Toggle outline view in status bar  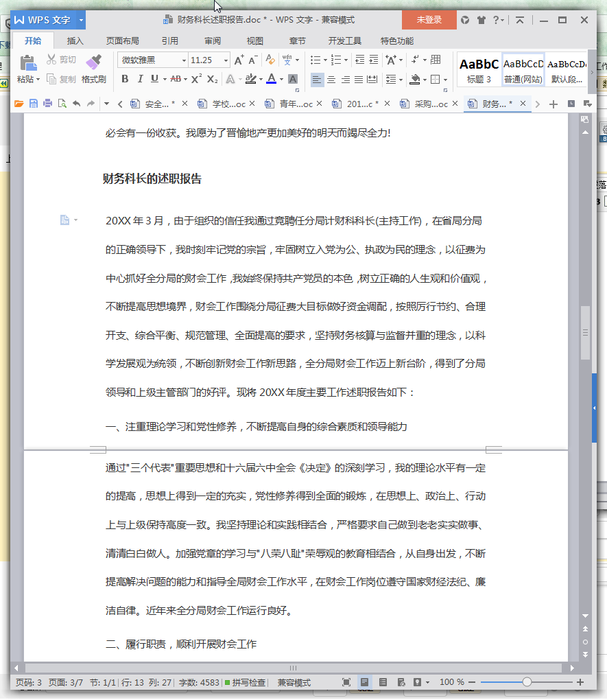point(383,682)
